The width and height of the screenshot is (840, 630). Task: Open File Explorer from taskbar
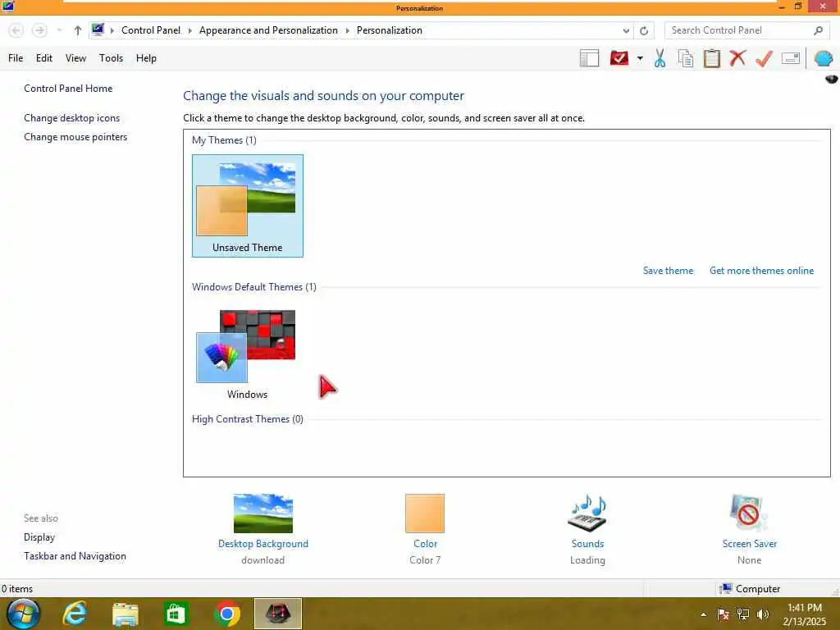click(126, 614)
